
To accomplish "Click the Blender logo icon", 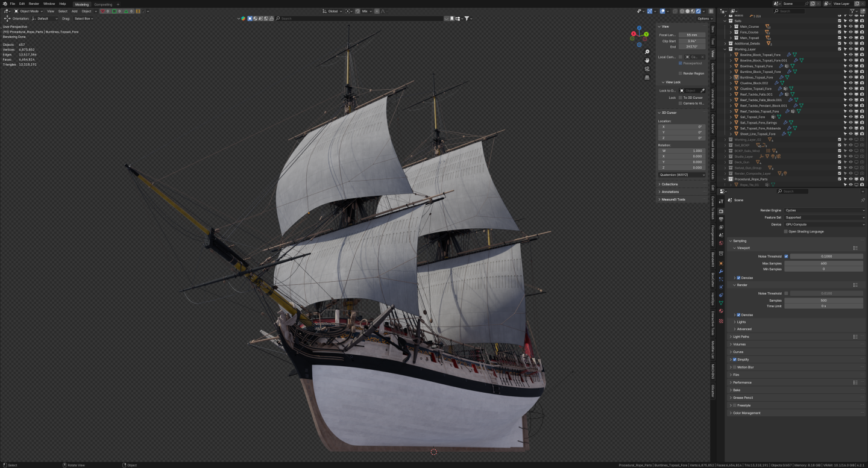I will pos(4,4).
